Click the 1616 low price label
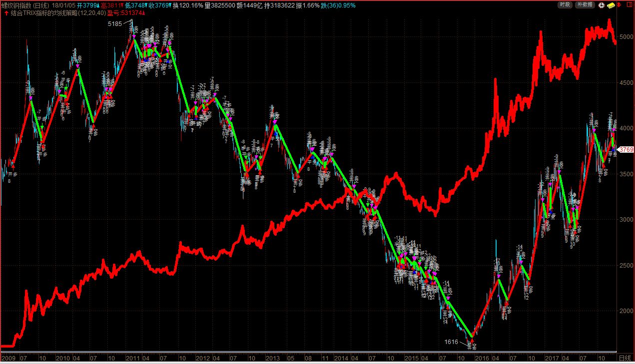This screenshot has width=635, height=364. coord(451,342)
